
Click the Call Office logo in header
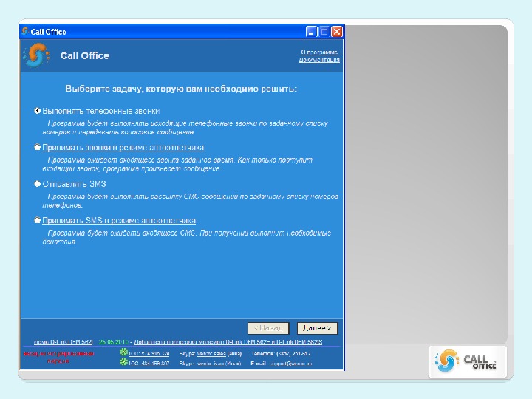36,55
